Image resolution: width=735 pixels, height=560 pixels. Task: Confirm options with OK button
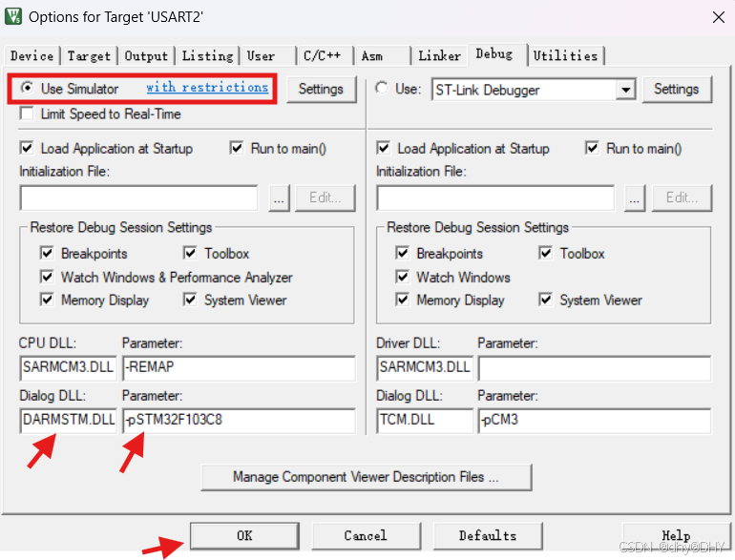click(x=244, y=535)
